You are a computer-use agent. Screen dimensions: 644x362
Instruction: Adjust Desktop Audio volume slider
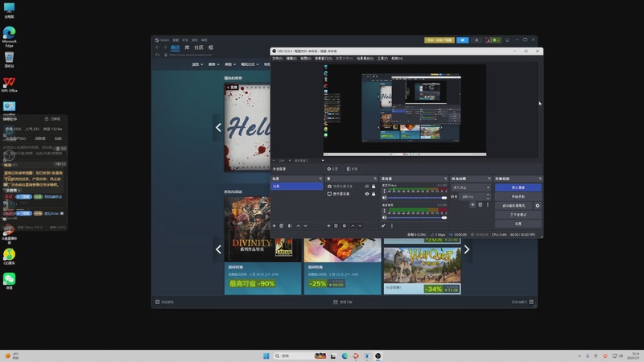pos(416,217)
